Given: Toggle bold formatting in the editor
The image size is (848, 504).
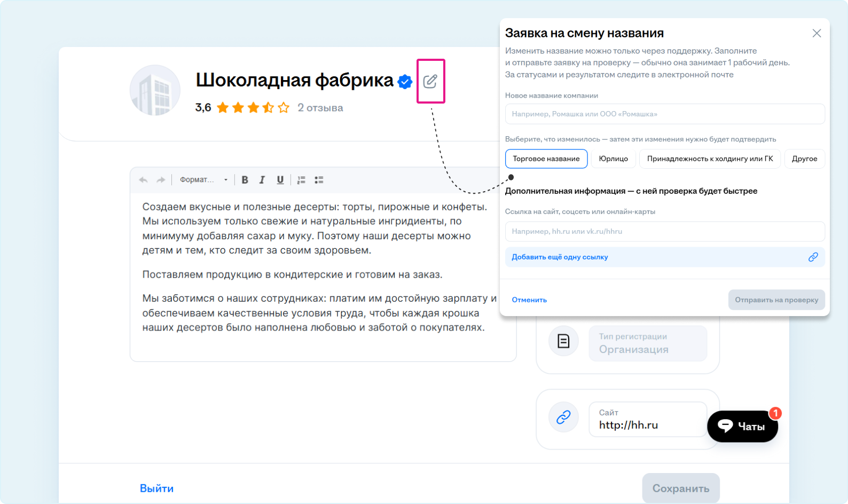Looking at the screenshot, I should tap(245, 180).
